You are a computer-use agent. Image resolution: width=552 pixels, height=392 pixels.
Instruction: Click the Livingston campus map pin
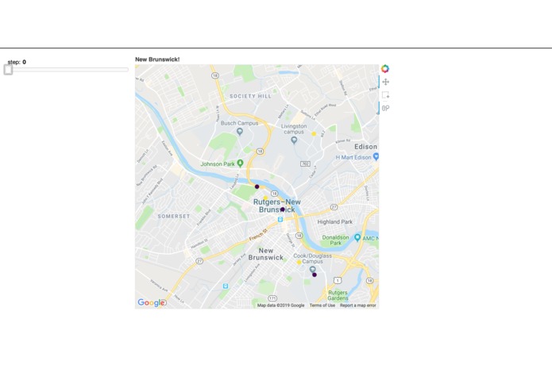click(x=294, y=140)
